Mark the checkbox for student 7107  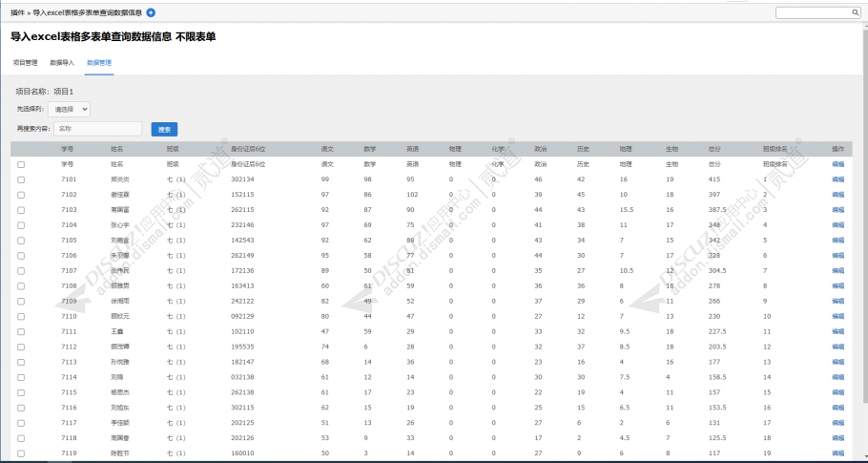point(21,271)
